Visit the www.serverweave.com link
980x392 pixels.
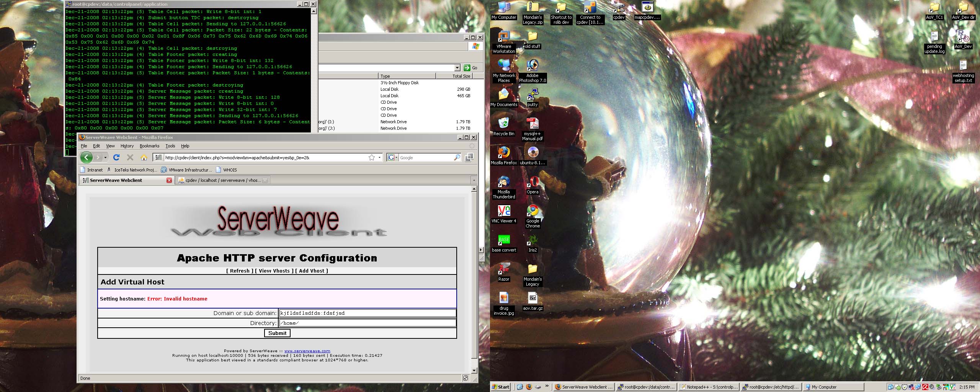click(307, 351)
